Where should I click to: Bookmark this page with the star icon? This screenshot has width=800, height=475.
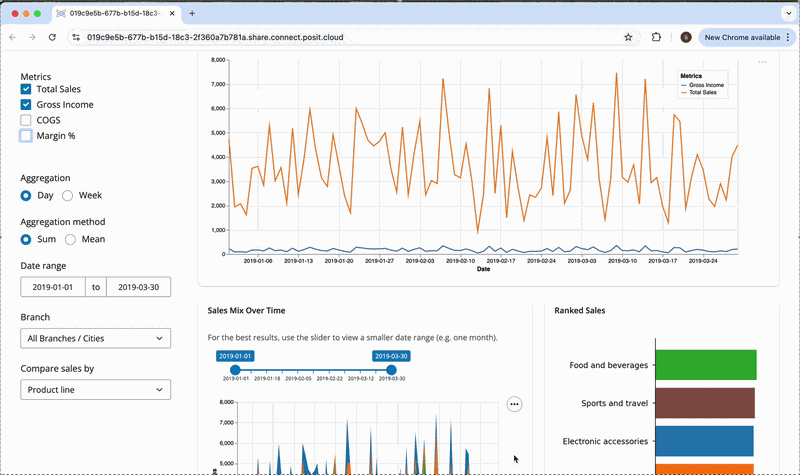(x=628, y=37)
